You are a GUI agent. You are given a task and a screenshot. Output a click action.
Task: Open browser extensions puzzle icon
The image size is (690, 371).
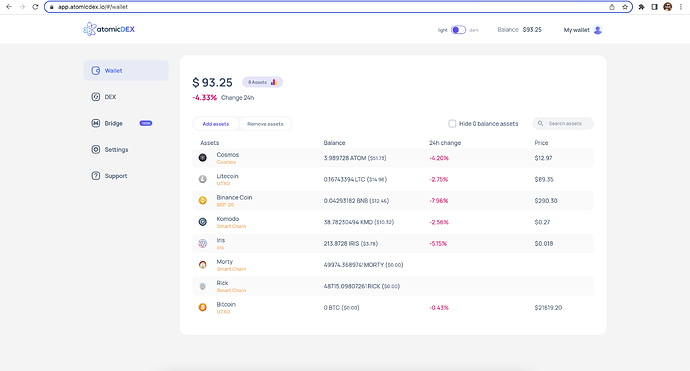(642, 7)
